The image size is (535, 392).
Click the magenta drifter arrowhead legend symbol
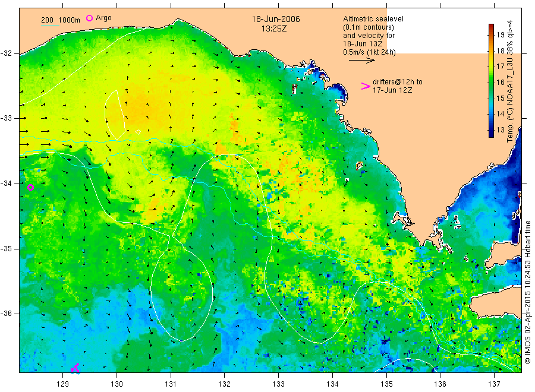coord(366,86)
